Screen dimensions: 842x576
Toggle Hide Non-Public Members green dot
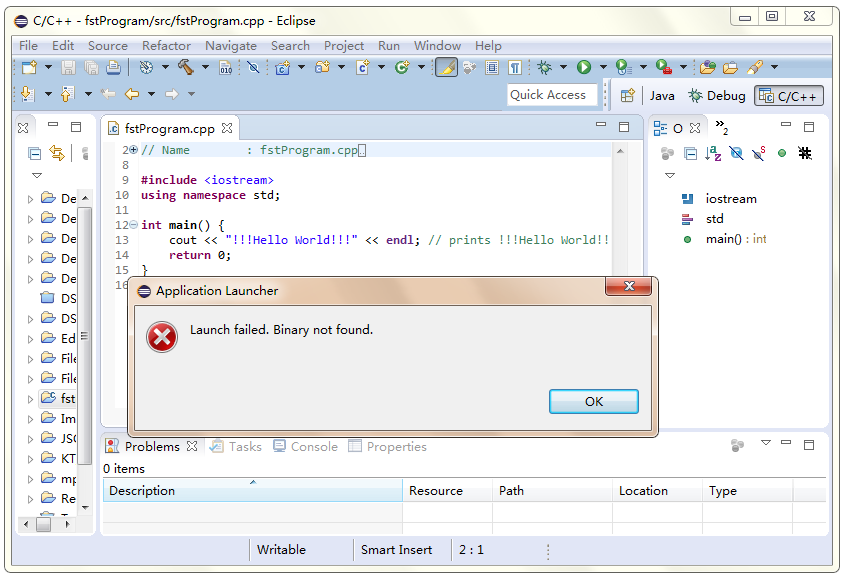pyautogui.click(x=782, y=154)
